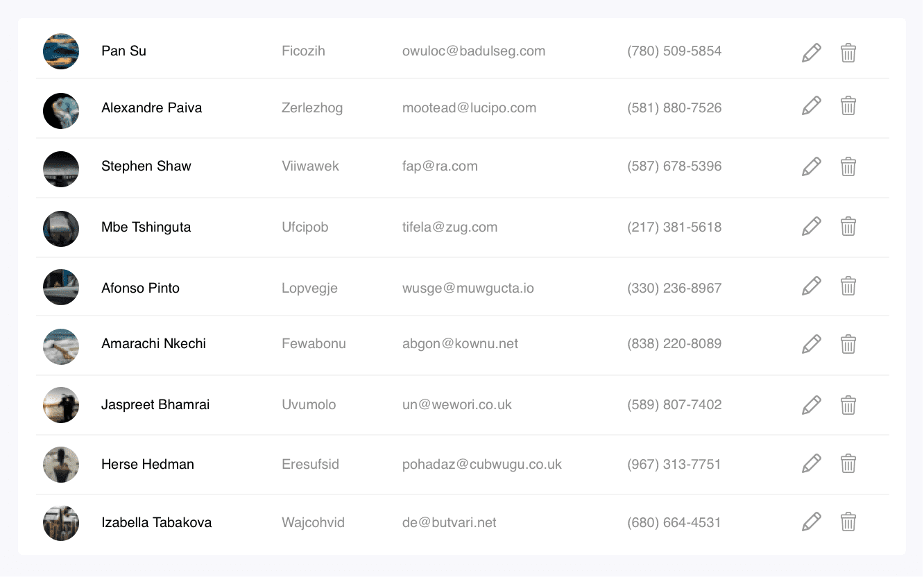Open Pan Su's avatar picture
The width and height of the screenshot is (924, 577).
(x=61, y=51)
